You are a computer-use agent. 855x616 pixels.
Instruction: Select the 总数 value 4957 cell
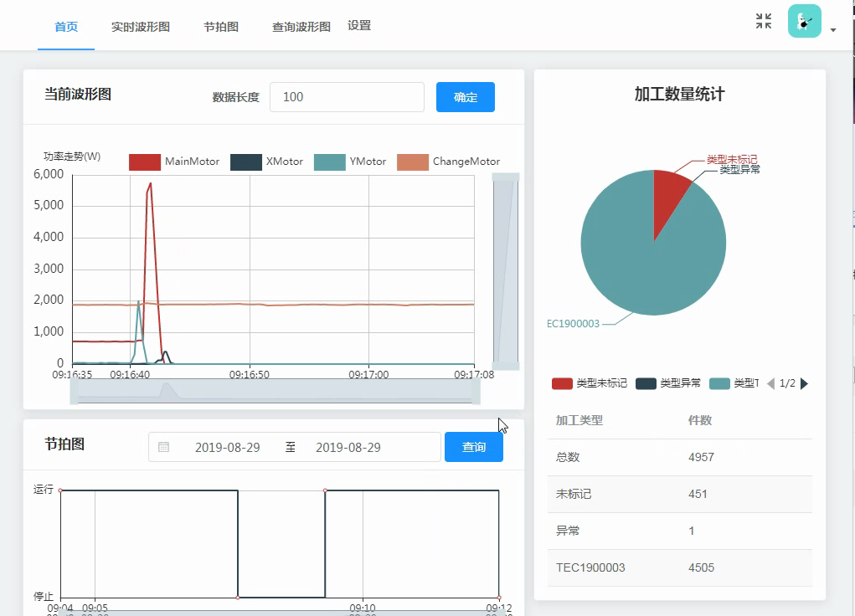pos(701,457)
